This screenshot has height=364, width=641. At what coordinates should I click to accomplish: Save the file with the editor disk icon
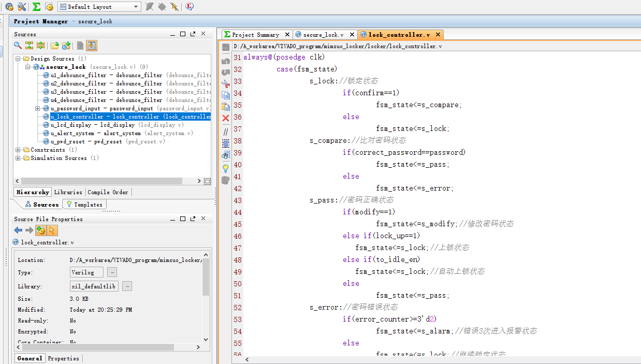[226, 47]
